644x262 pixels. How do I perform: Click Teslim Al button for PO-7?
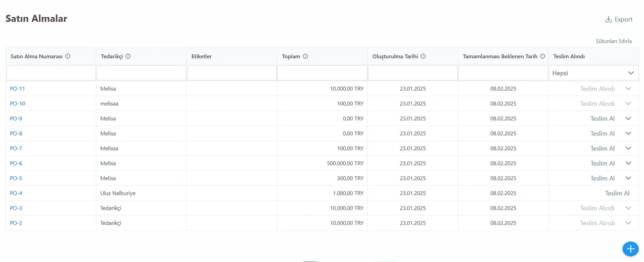tap(603, 148)
